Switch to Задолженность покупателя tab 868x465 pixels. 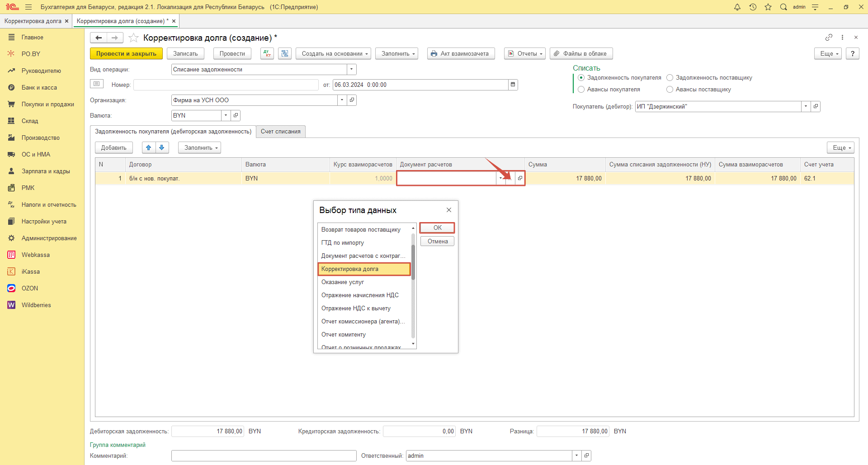tap(173, 132)
